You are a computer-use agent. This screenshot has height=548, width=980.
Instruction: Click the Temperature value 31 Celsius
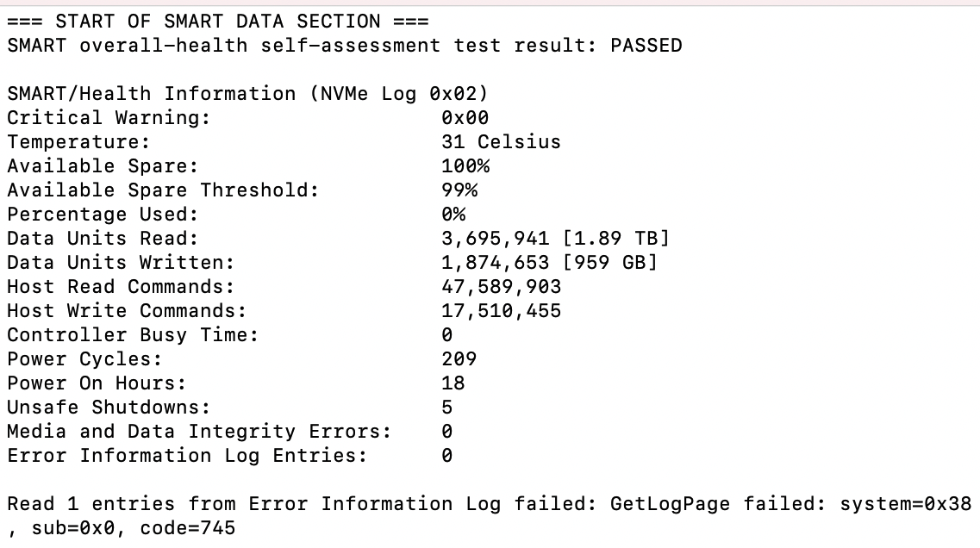(502, 142)
